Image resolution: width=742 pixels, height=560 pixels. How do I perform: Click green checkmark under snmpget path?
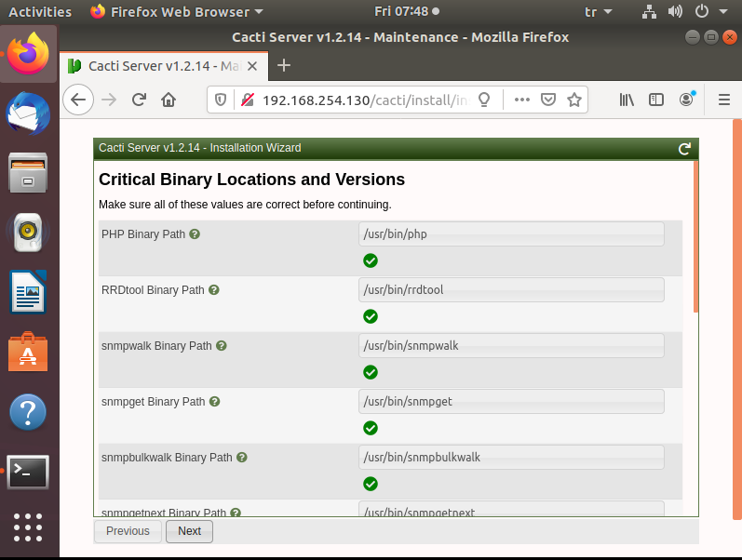371,428
